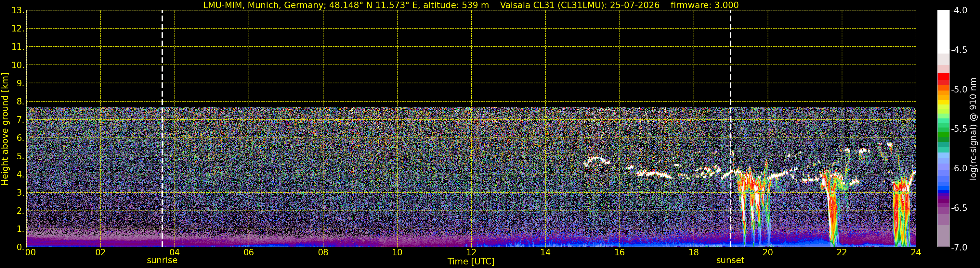The image size is (980, 268).
Task: Click the 'sunset' label below the time axis
Action: click(730, 261)
